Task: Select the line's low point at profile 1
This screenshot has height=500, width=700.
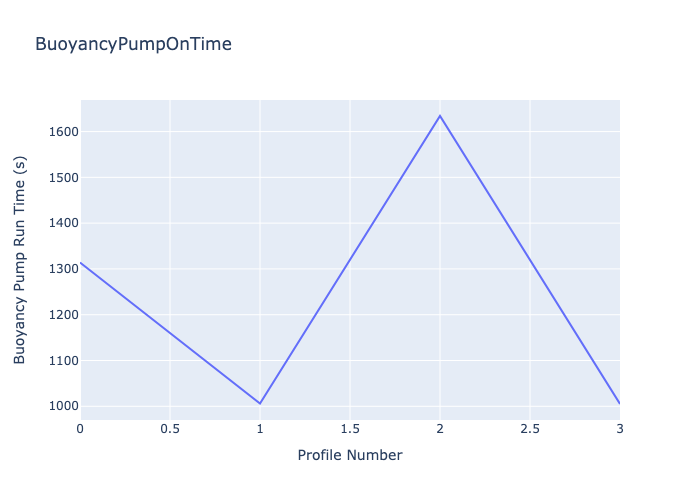Action: click(260, 403)
